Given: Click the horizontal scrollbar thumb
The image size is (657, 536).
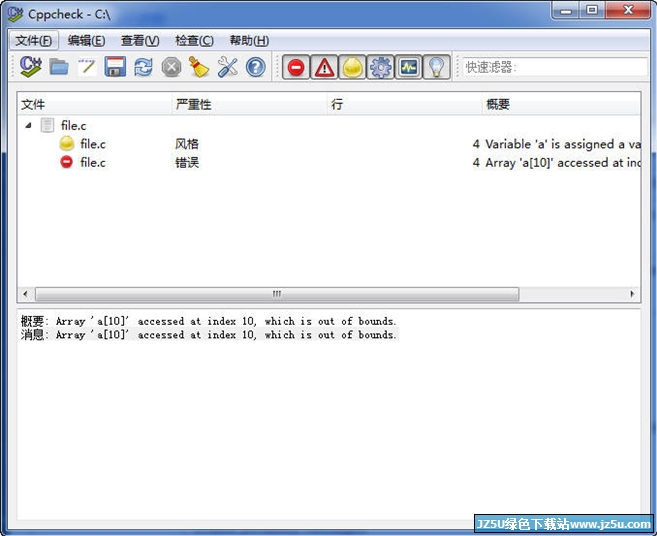Looking at the screenshot, I should tap(277, 294).
